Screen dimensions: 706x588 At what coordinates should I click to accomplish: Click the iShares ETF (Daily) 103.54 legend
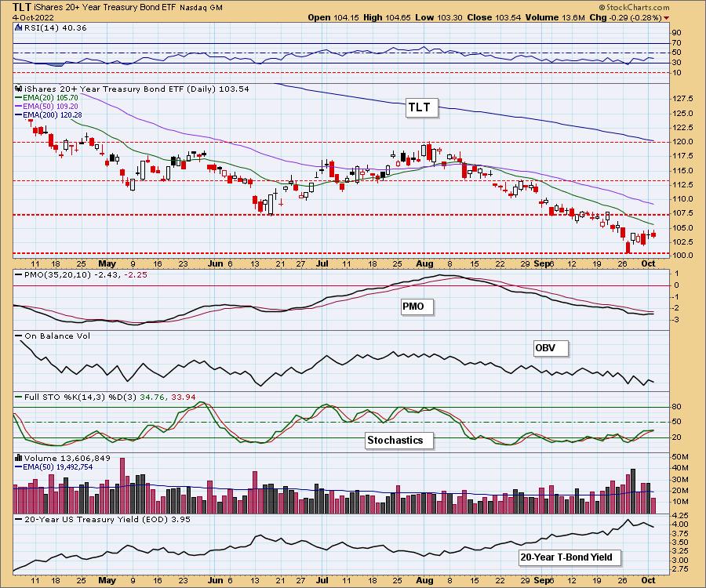136,89
